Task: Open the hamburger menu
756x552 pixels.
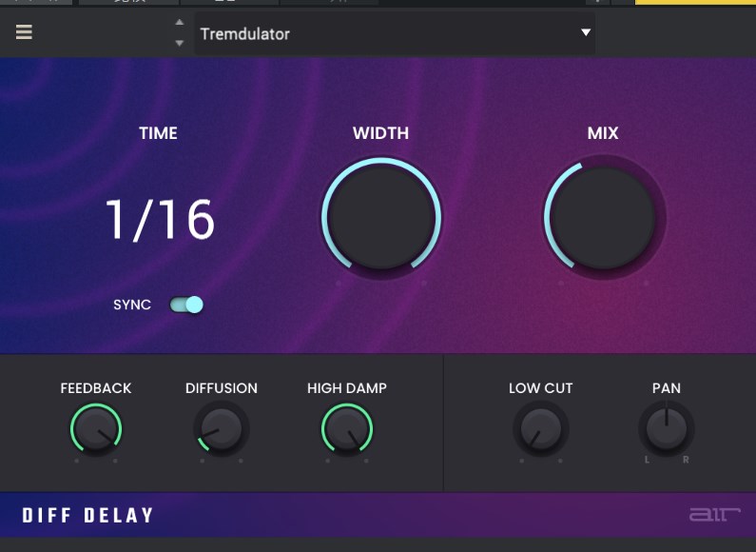Action: tap(24, 32)
